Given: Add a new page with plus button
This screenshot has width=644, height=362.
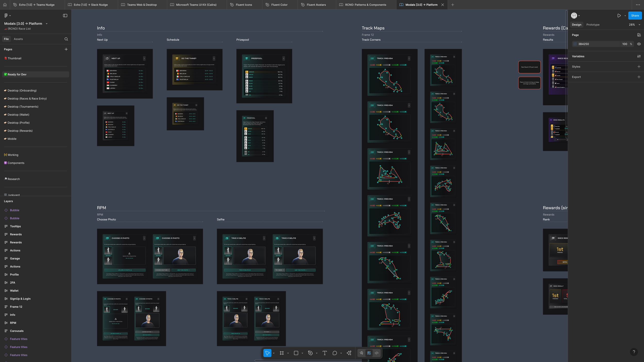Looking at the screenshot, I should (x=66, y=49).
